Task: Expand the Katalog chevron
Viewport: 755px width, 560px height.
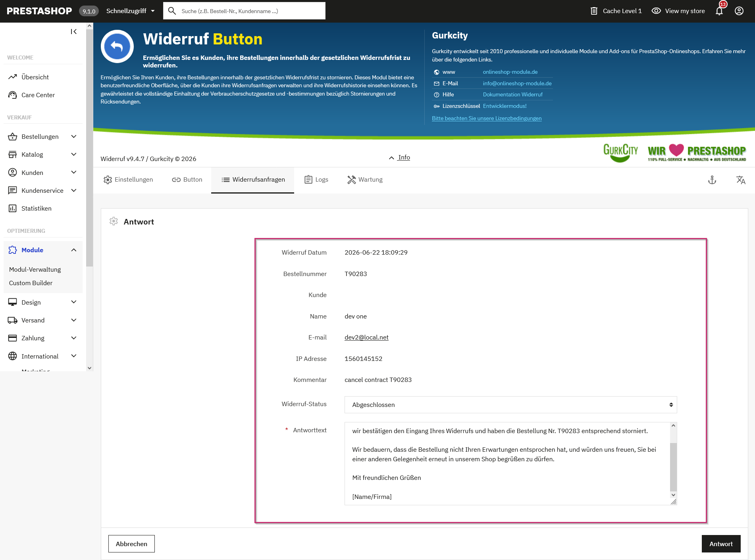Action: point(74,154)
